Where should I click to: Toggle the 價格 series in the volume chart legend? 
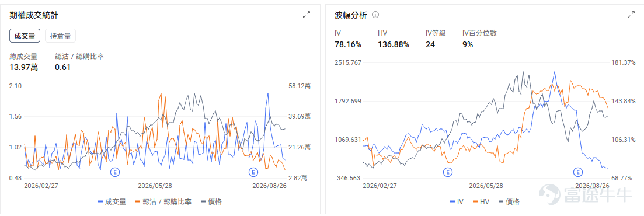(x=211, y=201)
